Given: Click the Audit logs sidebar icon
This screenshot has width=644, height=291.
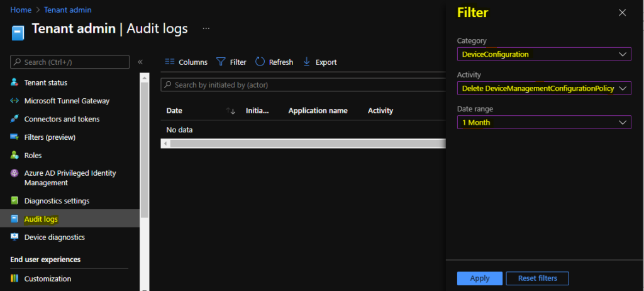Looking at the screenshot, I should pyautogui.click(x=14, y=219).
